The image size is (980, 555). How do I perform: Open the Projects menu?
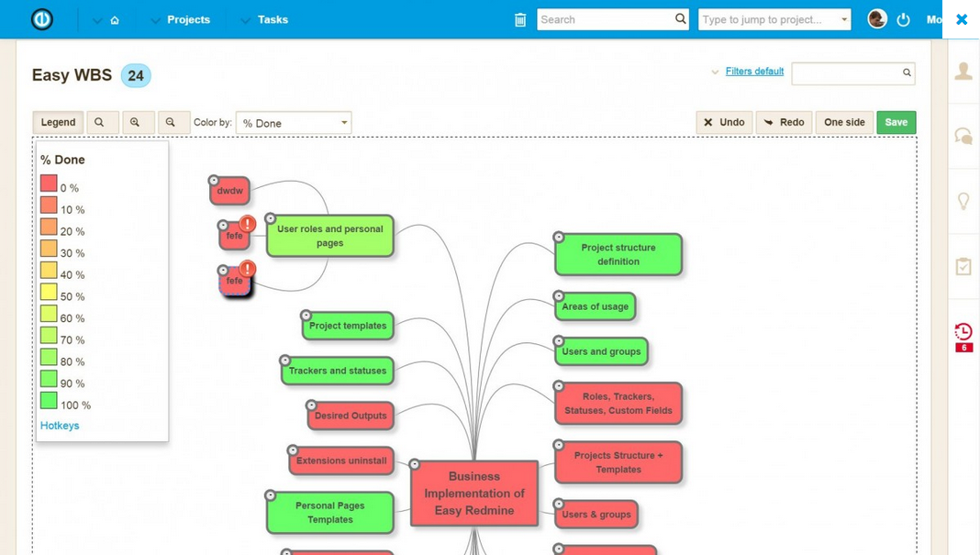tap(188, 19)
